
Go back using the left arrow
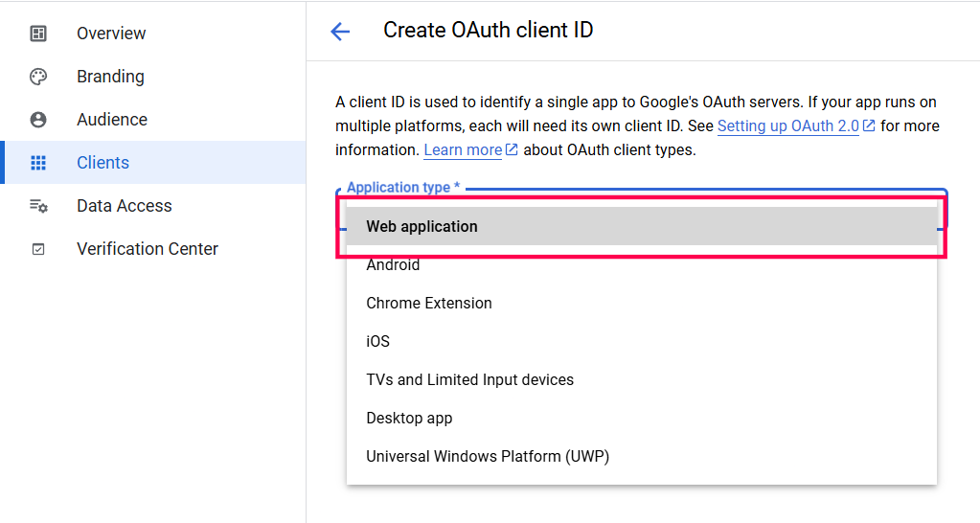click(x=340, y=32)
